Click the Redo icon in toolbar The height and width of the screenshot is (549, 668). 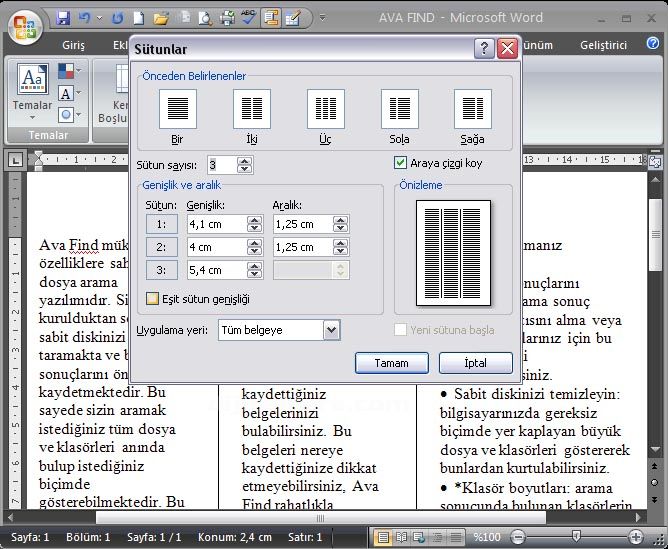coord(118,18)
